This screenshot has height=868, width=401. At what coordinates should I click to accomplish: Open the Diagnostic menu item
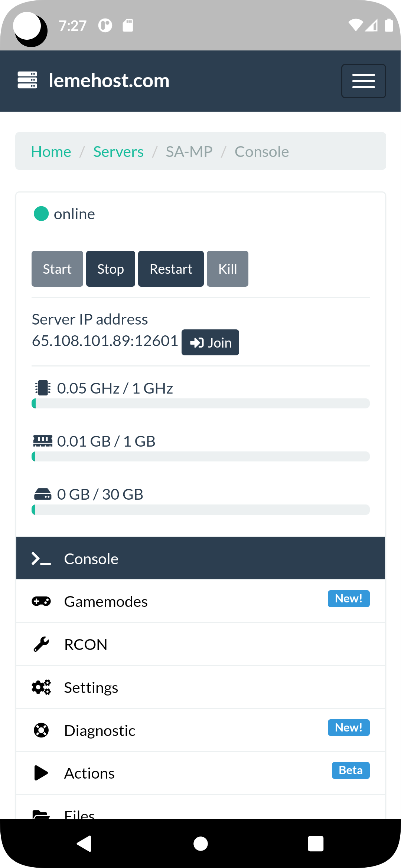[200, 730]
